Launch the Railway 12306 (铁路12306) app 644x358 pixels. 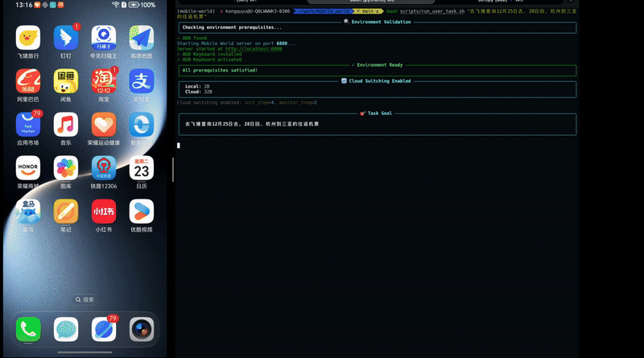(x=104, y=168)
